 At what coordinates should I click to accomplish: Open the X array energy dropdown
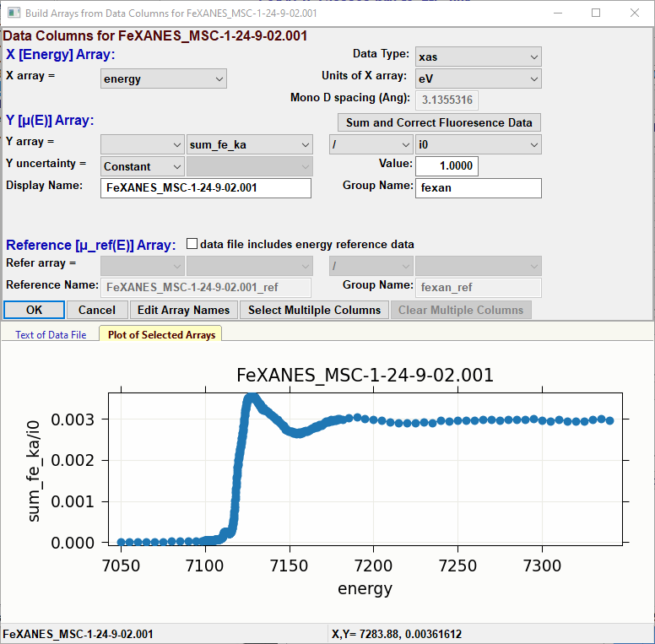(x=163, y=78)
